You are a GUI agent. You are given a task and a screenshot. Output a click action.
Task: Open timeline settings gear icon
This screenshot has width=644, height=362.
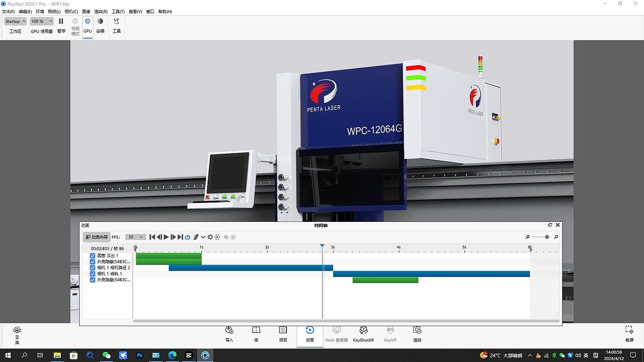coord(210,237)
